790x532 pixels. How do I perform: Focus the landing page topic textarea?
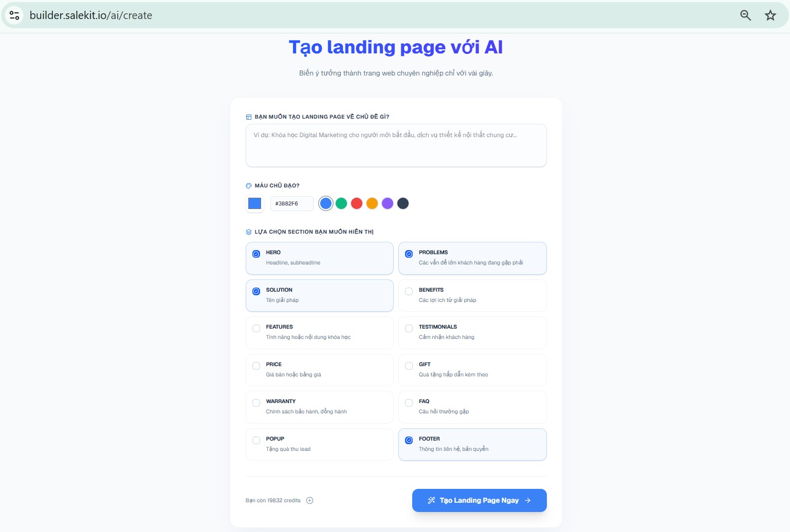(x=396, y=146)
